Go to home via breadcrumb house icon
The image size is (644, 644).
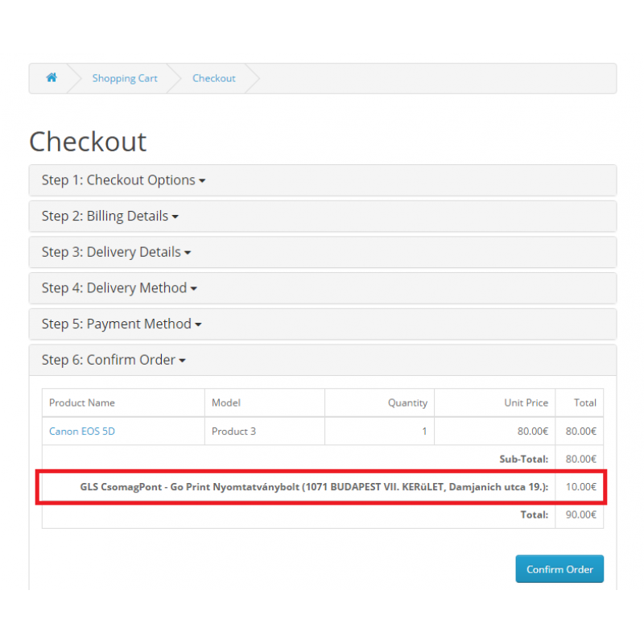pos(52,77)
